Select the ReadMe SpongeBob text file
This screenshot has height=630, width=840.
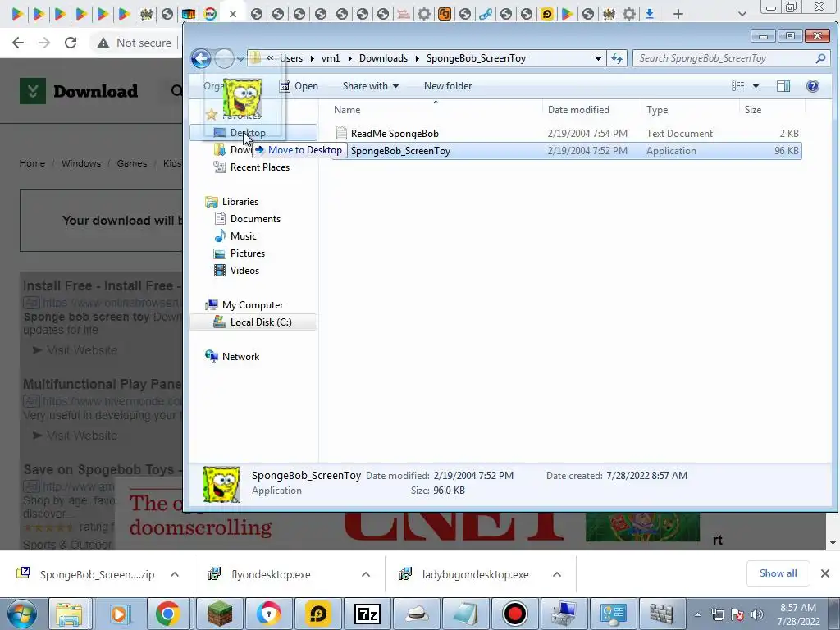[567, 134]
